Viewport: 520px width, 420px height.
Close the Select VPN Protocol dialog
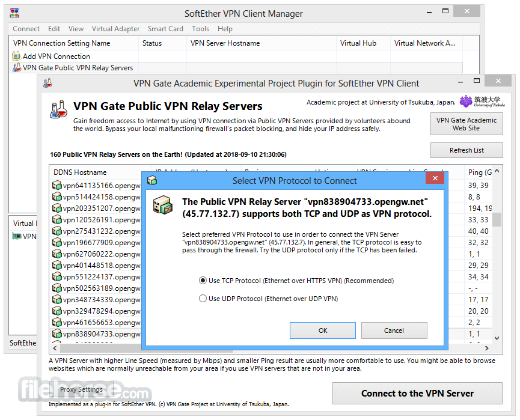pos(435,178)
